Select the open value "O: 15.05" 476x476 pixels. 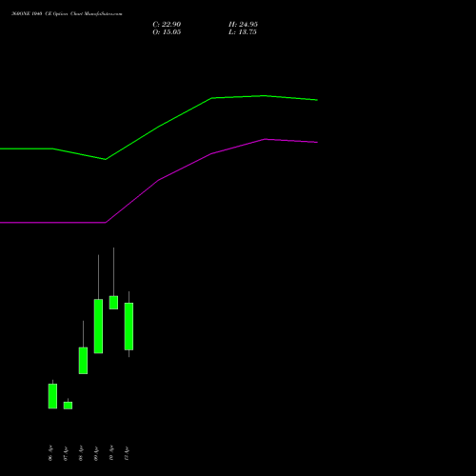pyautogui.click(x=167, y=32)
